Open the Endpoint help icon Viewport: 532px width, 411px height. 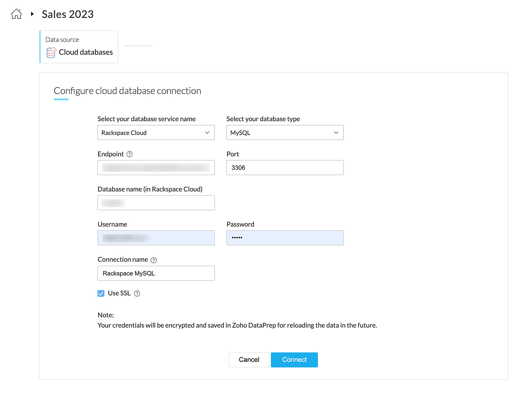[129, 154]
